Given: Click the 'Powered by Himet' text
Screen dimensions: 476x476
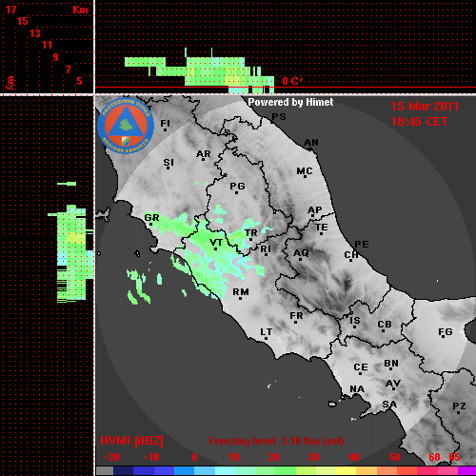Looking at the screenshot, I should coord(290,102).
